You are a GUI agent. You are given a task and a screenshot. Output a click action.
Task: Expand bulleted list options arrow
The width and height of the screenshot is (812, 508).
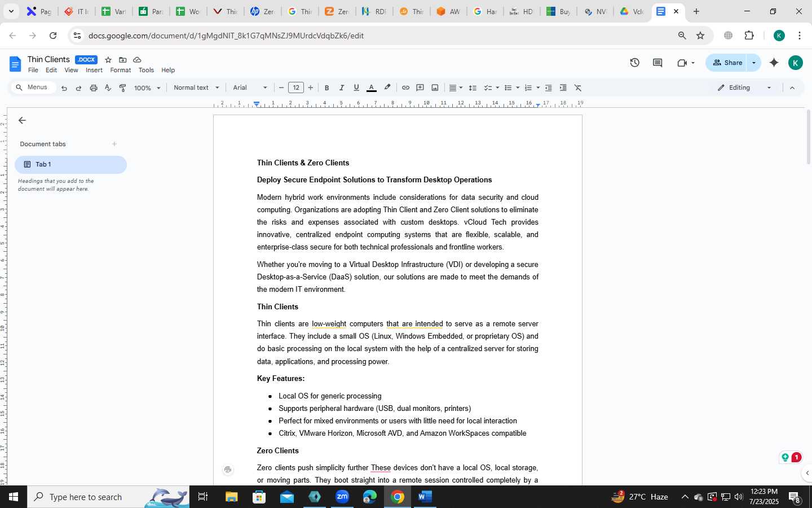[x=518, y=87]
